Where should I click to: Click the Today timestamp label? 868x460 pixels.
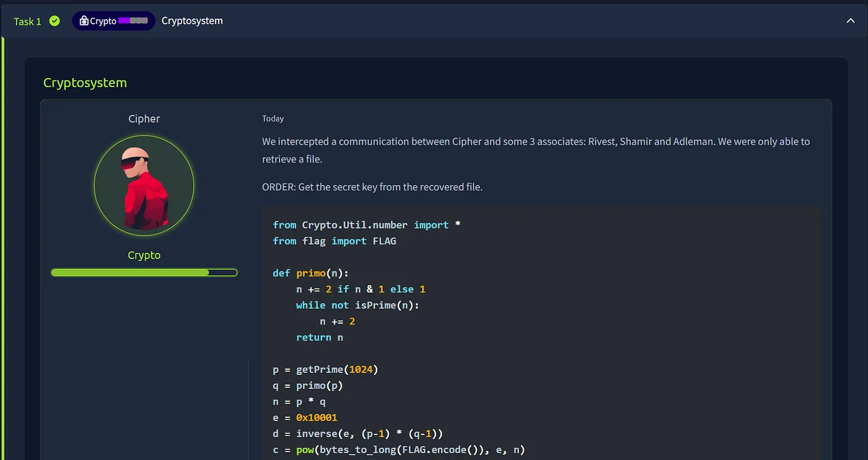(x=273, y=118)
